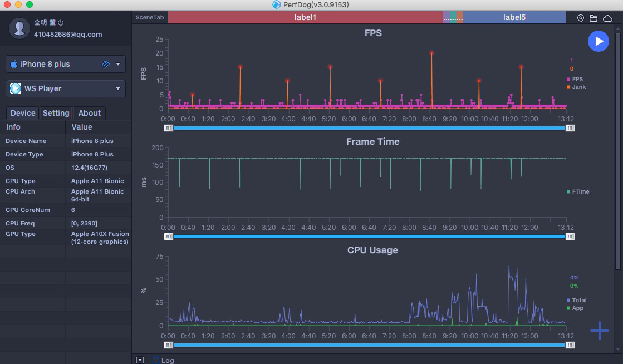Open the folder icon for saved data

click(593, 18)
